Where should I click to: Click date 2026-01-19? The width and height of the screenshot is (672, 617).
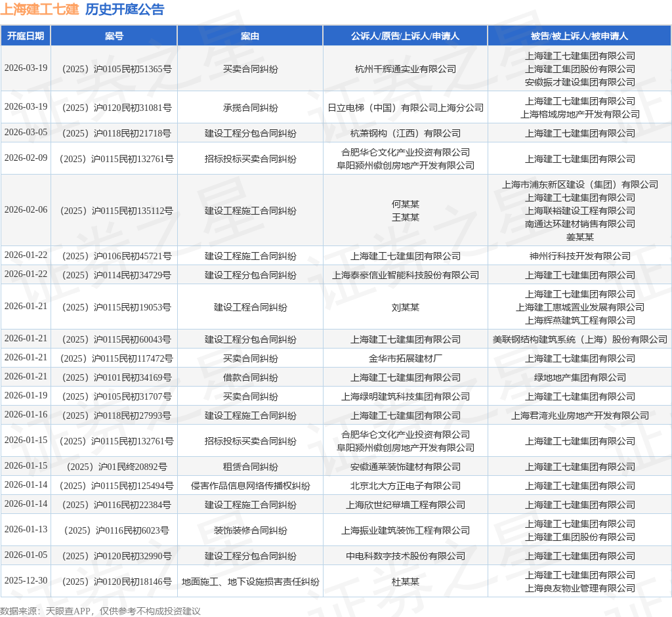coord(26,395)
